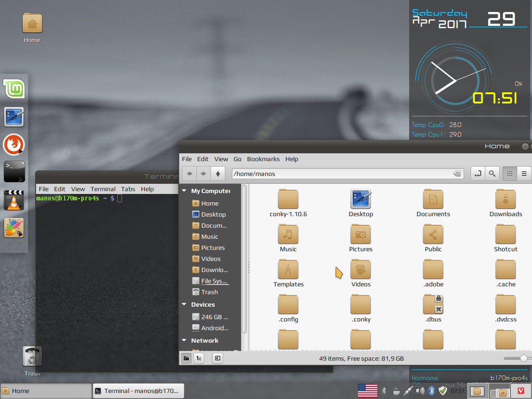Collapse the Network section
The width and height of the screenshot is (532, 399).
[184, 340]
